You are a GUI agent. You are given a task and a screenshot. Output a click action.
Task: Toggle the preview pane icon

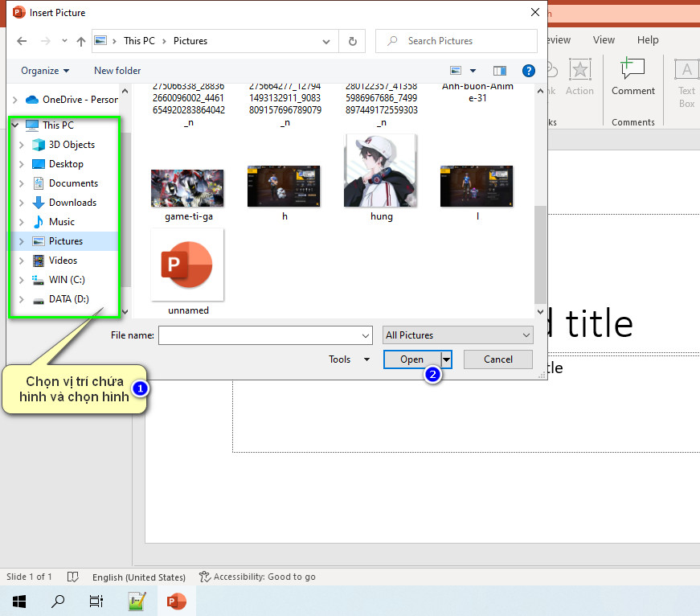500,71
